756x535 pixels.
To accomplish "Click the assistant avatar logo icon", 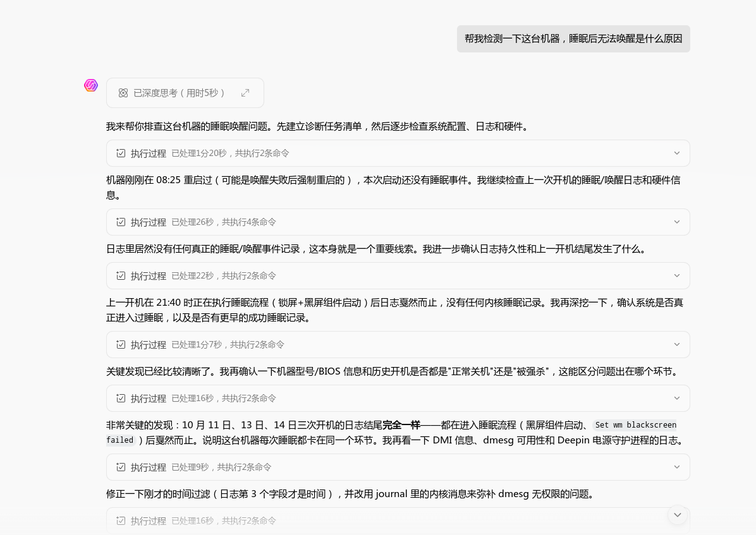I will pyautogui.click(x=91, y=85).
